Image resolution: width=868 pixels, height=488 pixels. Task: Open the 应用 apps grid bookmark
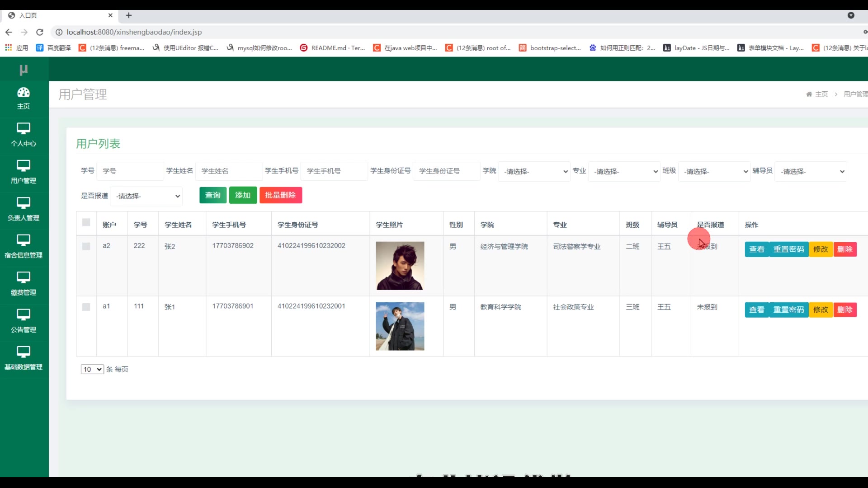click(x=16, y=47)
